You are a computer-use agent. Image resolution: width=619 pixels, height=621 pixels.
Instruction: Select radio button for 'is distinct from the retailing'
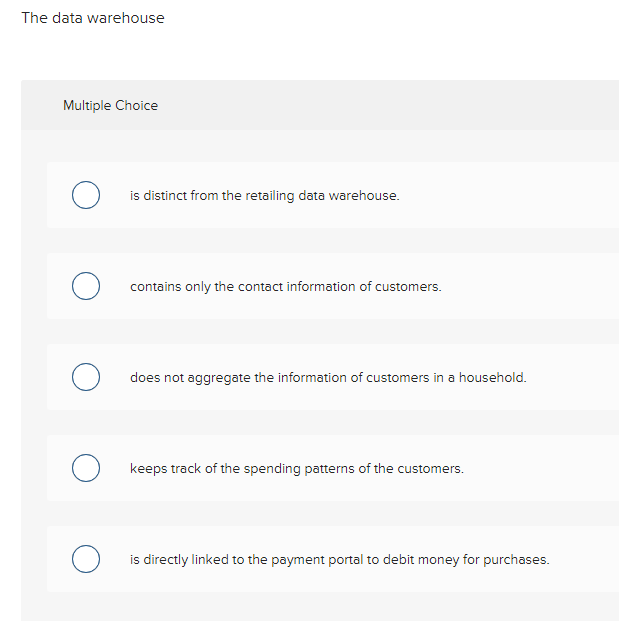tap(86, 195)
